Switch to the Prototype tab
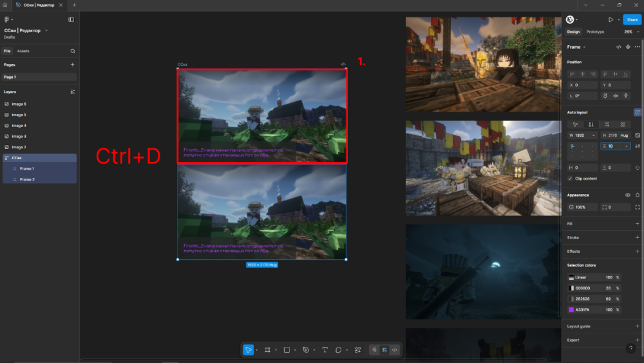Image resolution: width=644 pixels, height=363 pixels. click(x=595, y=32)
